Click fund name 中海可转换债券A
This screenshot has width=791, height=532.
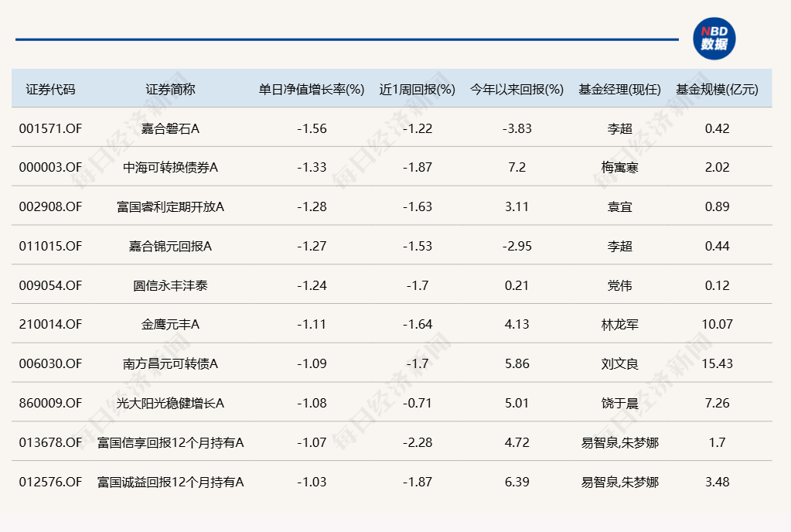(171, 168)
